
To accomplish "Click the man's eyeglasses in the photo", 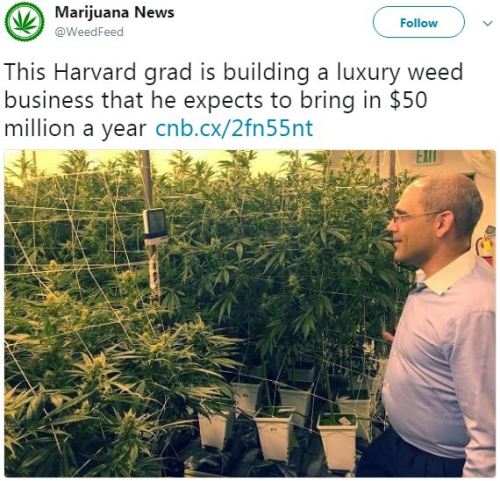I will click(414, 216).
